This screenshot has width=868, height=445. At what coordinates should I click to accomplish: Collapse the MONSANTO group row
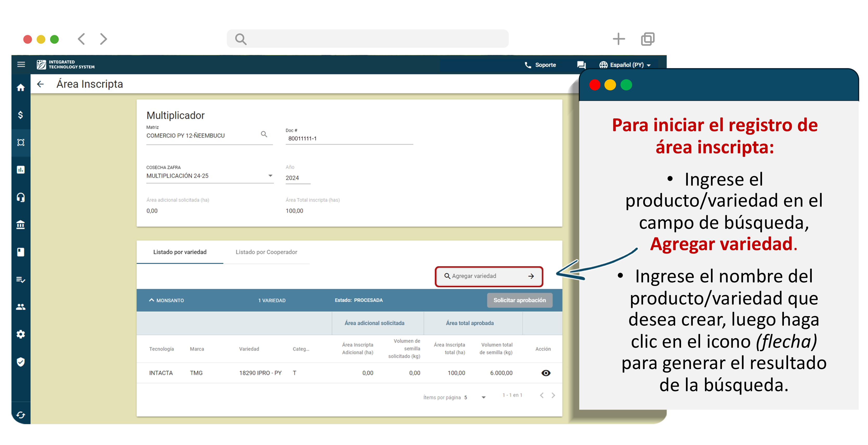pos(152,300)
